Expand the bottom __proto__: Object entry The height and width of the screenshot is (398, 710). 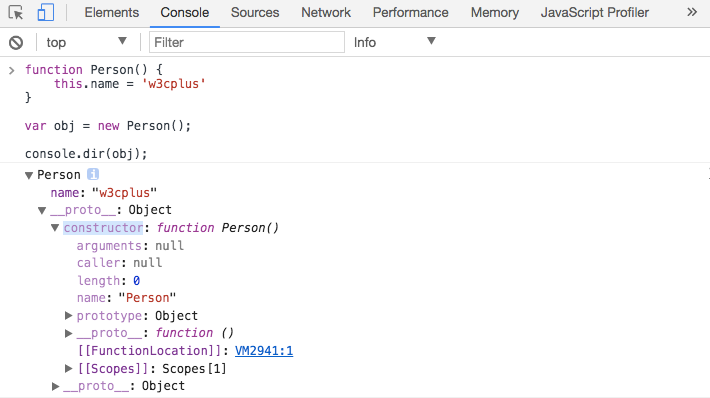pos(55,386)
